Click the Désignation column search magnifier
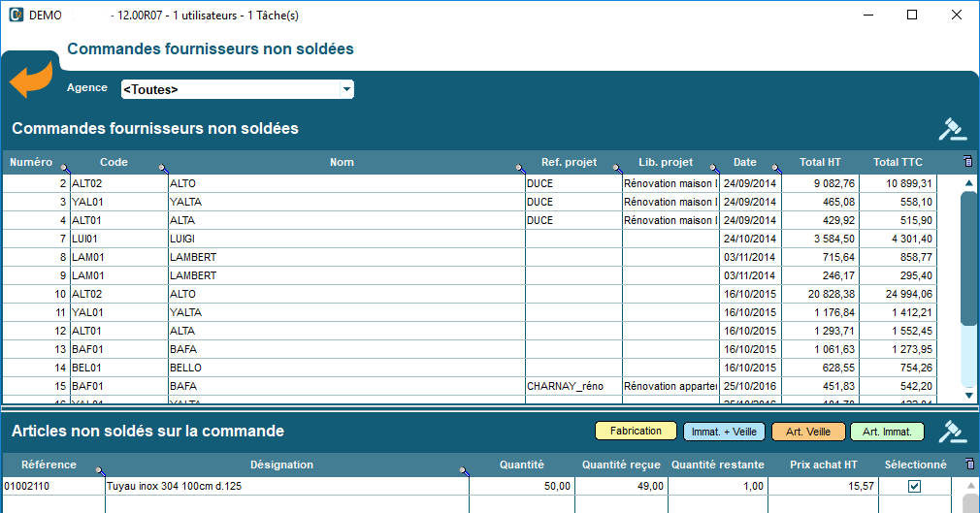 pyautogui.click(x=464, y=470)
